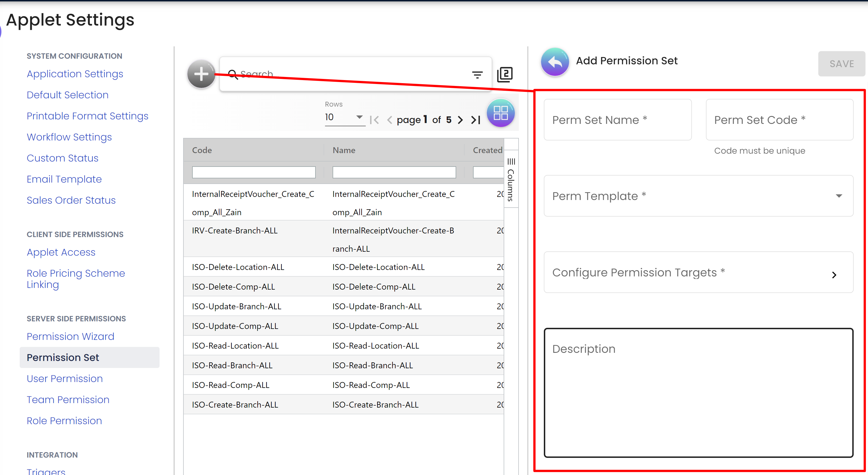Expand Configure Permission Targets chevron
Viewport: 868px width, 475px height.
click(x=834, y=274)
